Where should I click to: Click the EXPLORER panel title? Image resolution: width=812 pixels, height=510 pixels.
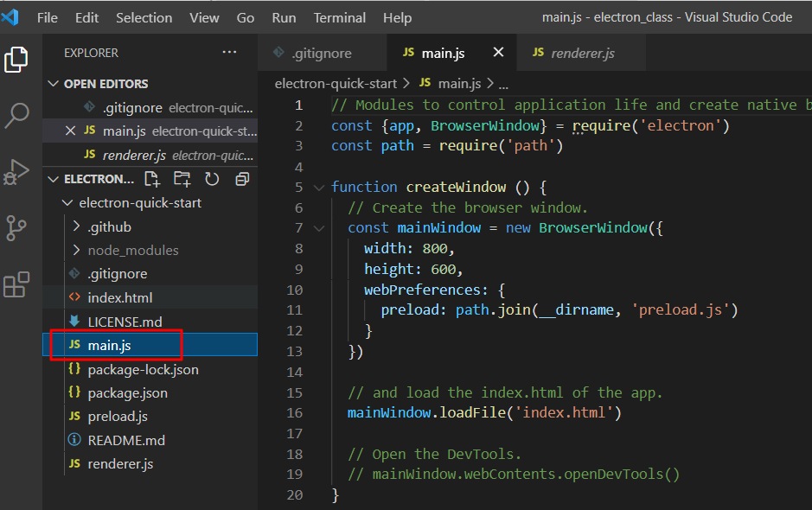(91, 53)
